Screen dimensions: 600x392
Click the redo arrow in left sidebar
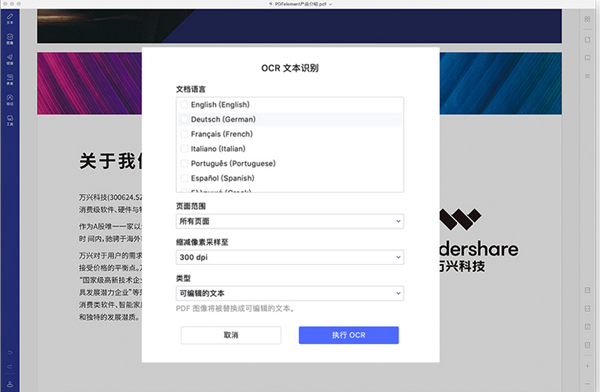[10, 367]
